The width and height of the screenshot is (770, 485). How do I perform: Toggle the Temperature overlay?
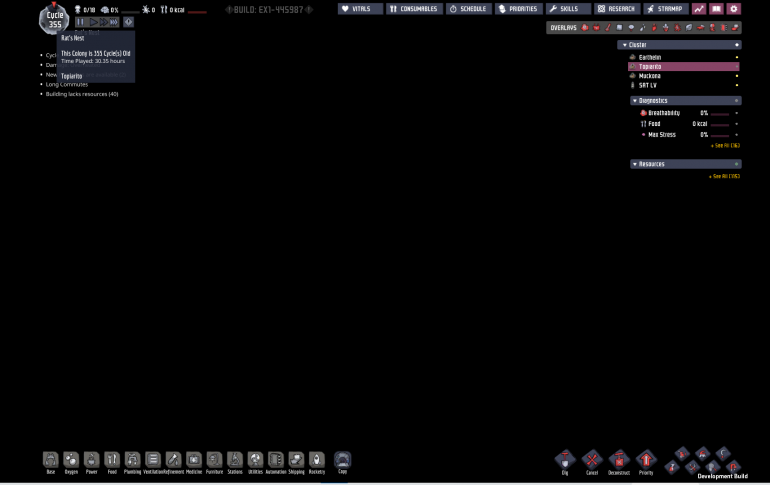608,27
